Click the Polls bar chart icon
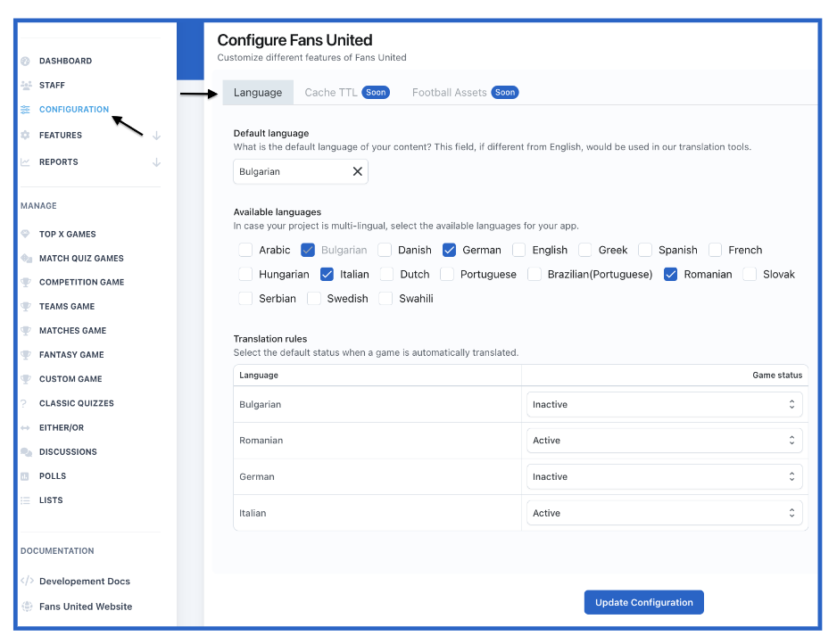This screenshot has width=837, height=644. tap(25, 476)
